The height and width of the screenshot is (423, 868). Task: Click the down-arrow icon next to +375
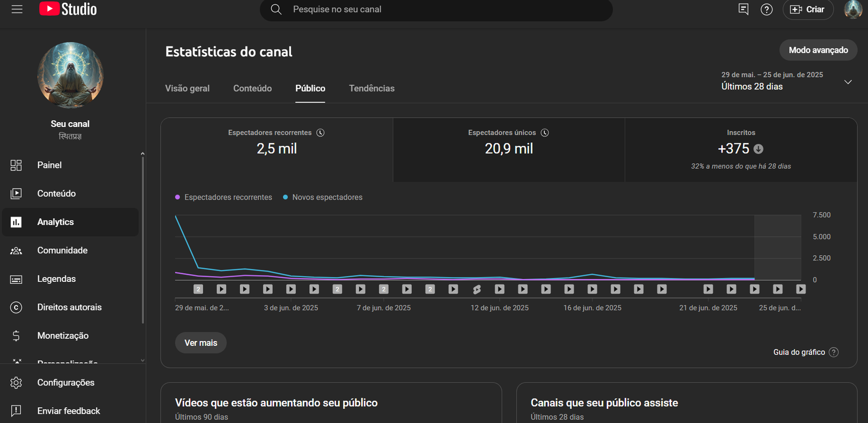(758, 149)
